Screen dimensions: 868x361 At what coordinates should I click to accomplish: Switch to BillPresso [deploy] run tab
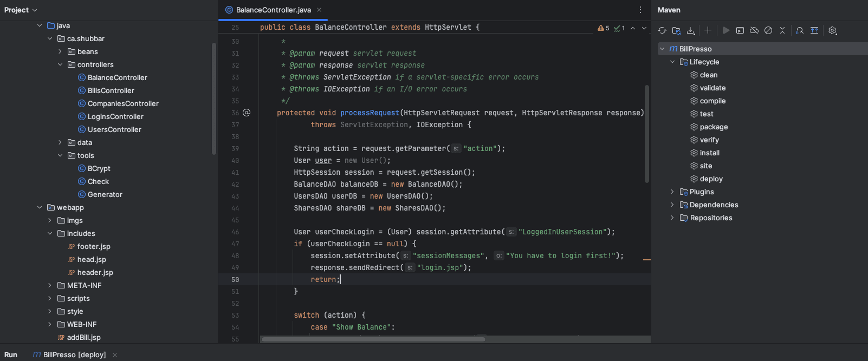74,355
